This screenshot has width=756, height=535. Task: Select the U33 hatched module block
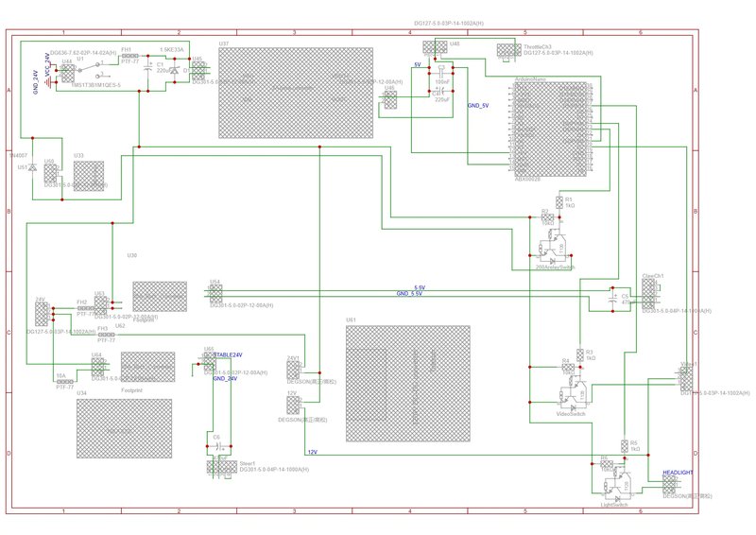coord(89,176)
